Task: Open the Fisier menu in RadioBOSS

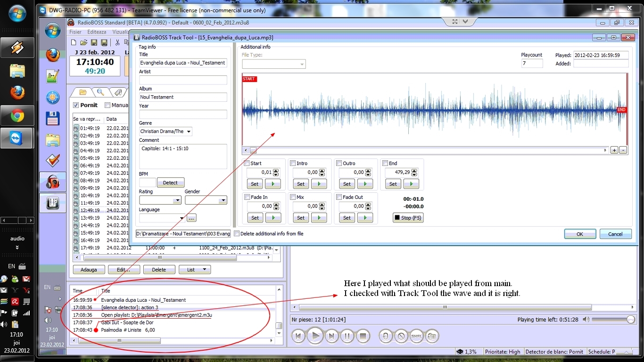Action: point(75,32)
